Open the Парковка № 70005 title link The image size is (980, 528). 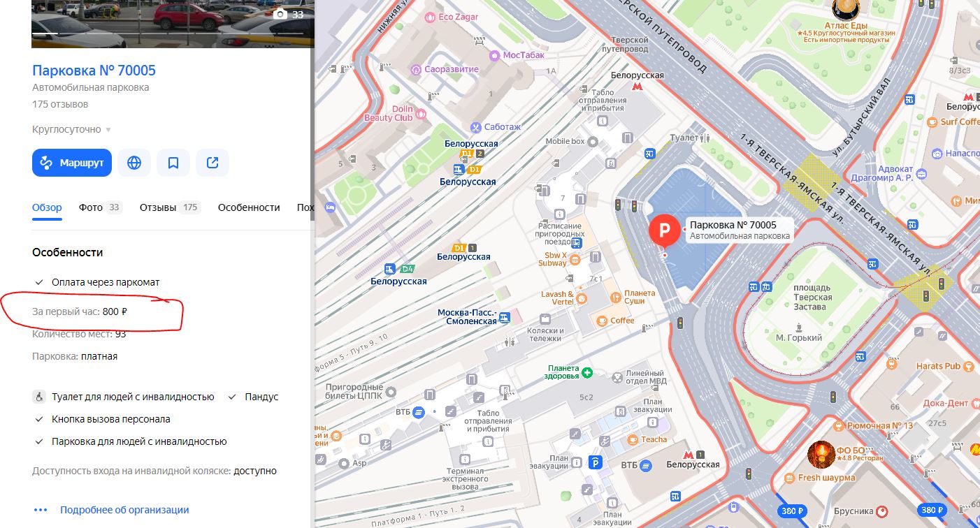tap(94, 71)
